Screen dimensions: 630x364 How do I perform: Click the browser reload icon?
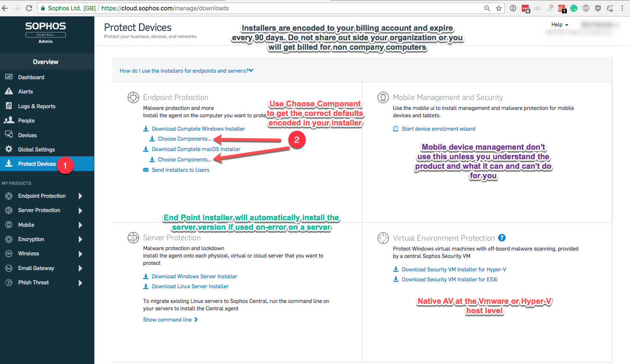[x=29, y=8]
